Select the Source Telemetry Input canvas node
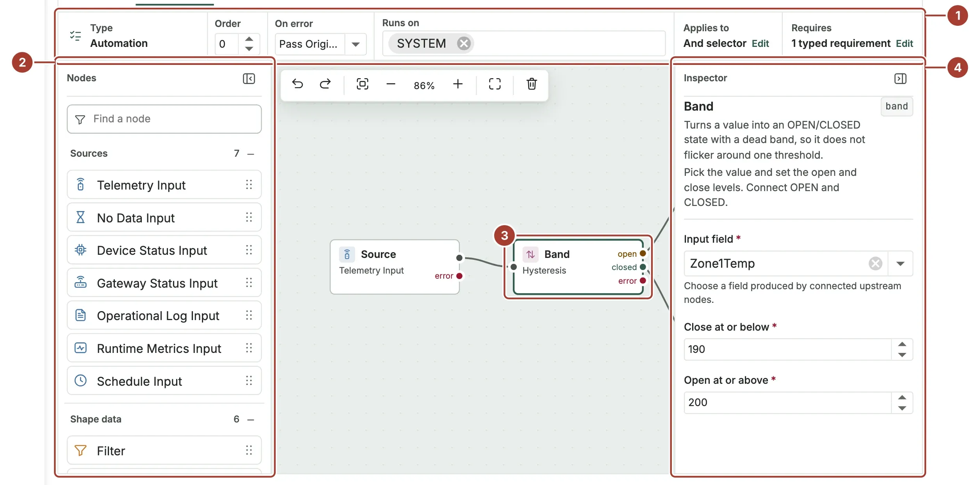This screenshot has width=980, height=485. point(394,267)
